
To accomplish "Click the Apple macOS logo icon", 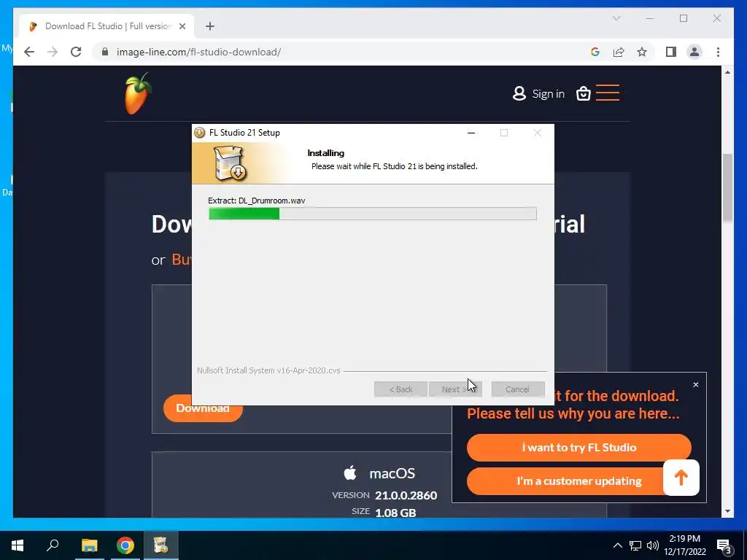I will click(350, 472).
